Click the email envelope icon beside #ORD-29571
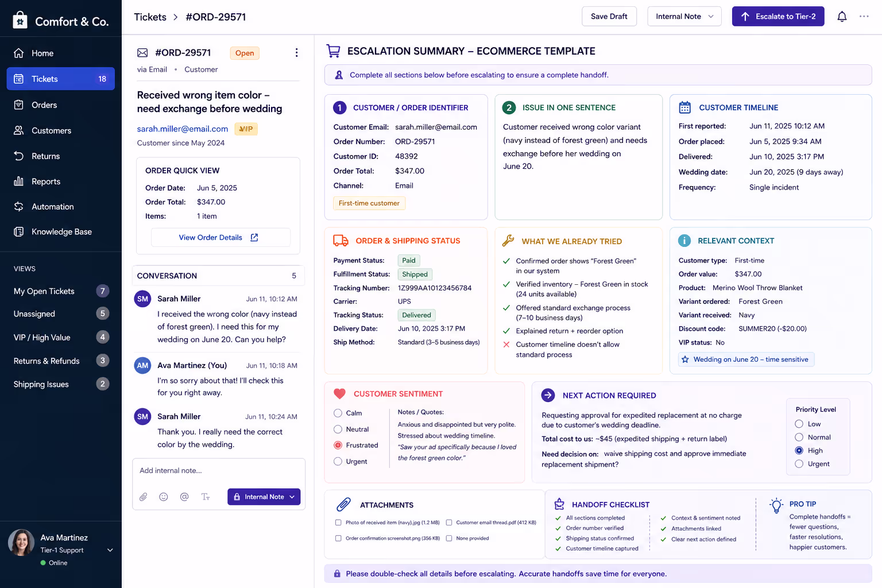Viewport: 882px width, 588px height. pyautogui.click(x=142, y=53)
